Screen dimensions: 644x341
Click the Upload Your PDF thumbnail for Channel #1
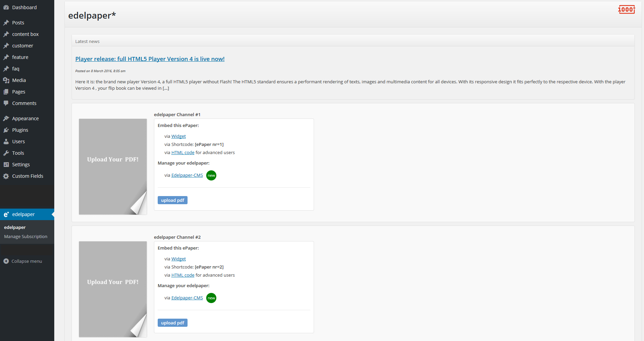113,167
